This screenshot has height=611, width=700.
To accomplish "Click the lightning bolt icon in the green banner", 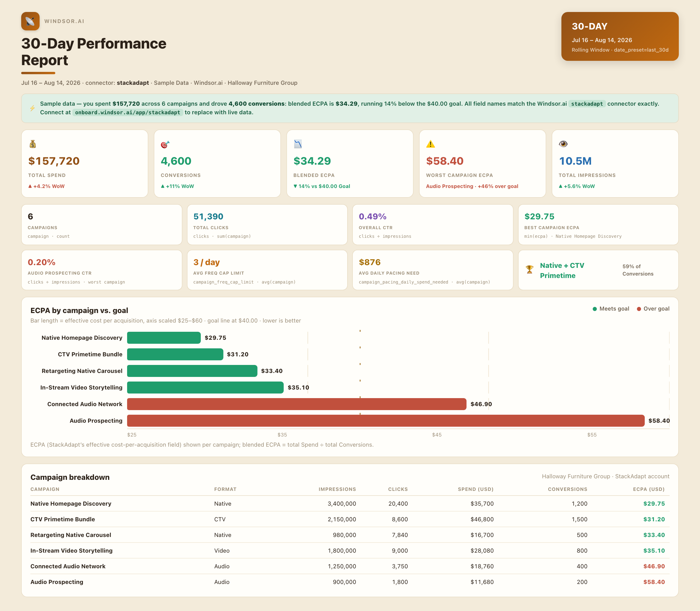I will (32, 108).
